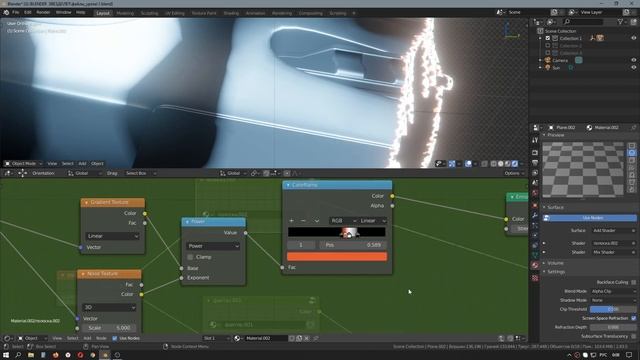Click second Shader Mix Shader selector

tap(613, 252)
